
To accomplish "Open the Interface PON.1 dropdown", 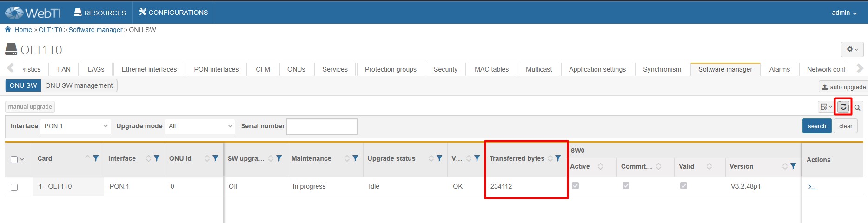I will (x=75, y=126).
